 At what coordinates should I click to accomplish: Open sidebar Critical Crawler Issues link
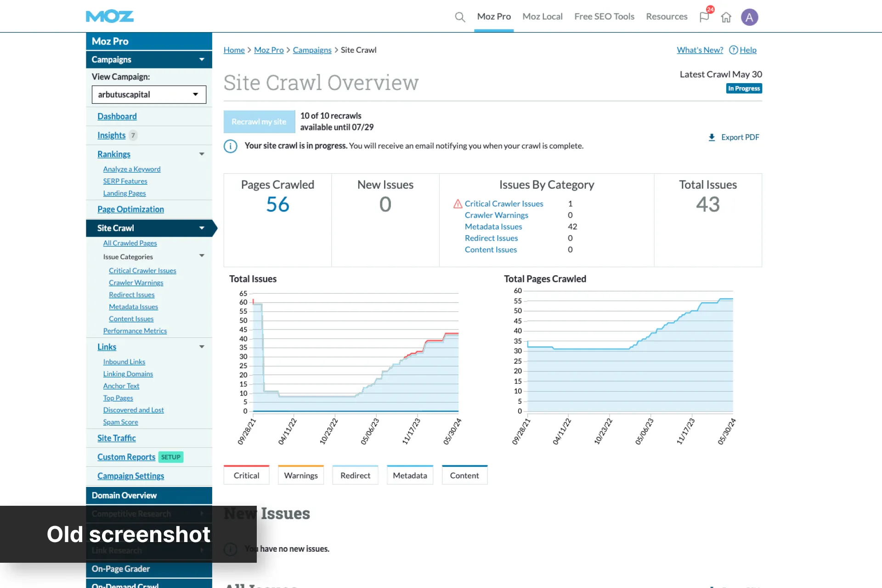tap(142, 271)
